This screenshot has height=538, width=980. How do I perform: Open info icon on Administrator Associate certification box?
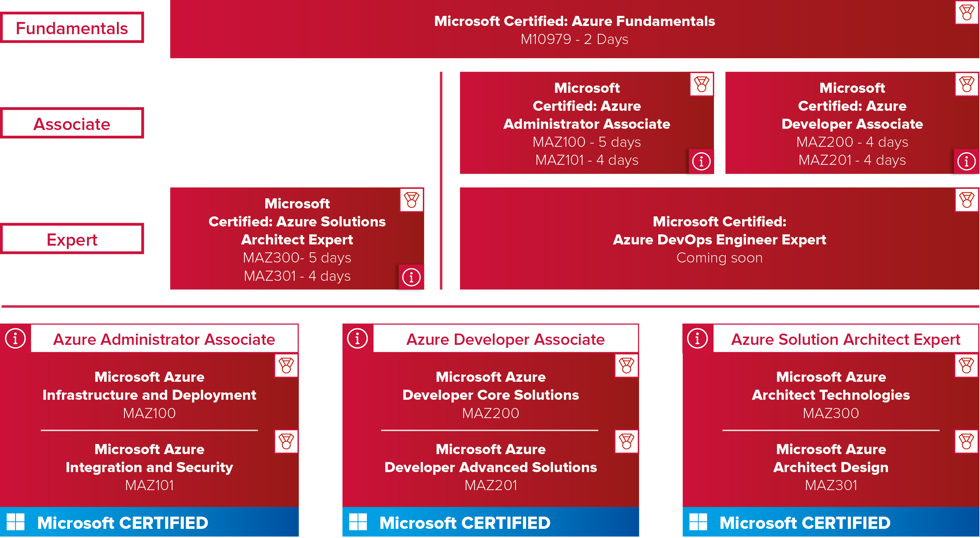pyautogui.click(x=701, y=161)
